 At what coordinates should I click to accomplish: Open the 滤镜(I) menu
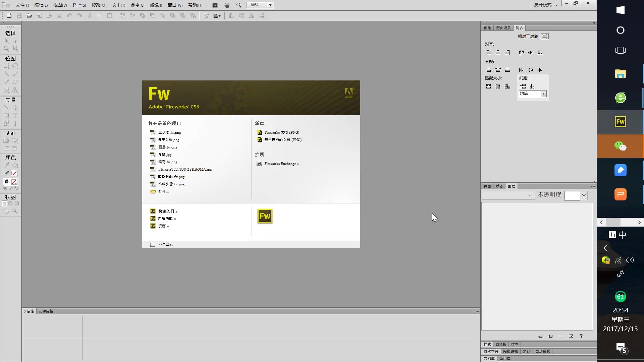coord(156,5)
